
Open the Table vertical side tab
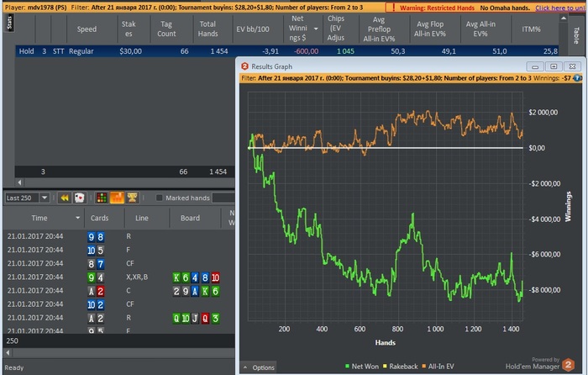pyautogui.click(x=576, y=35)
